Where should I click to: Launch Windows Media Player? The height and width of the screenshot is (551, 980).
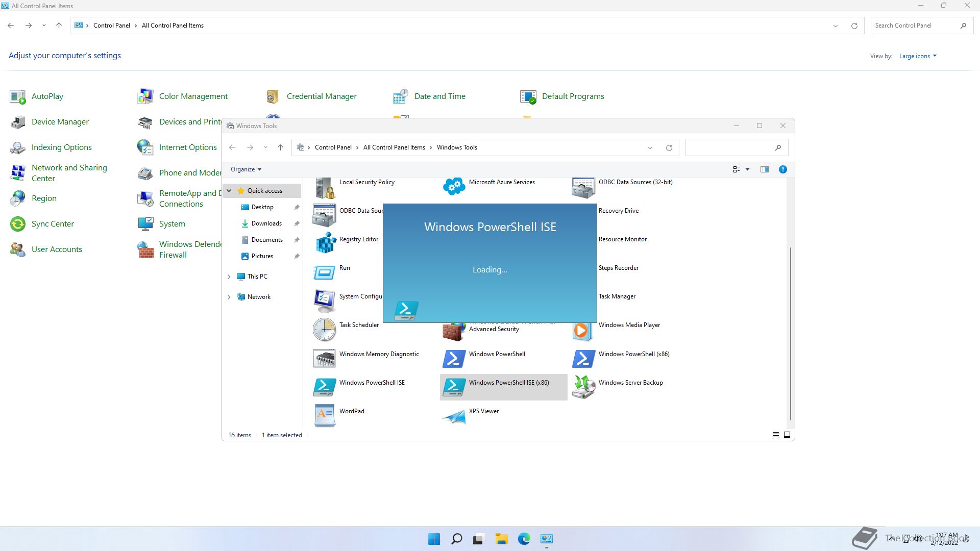coord(629,325)
